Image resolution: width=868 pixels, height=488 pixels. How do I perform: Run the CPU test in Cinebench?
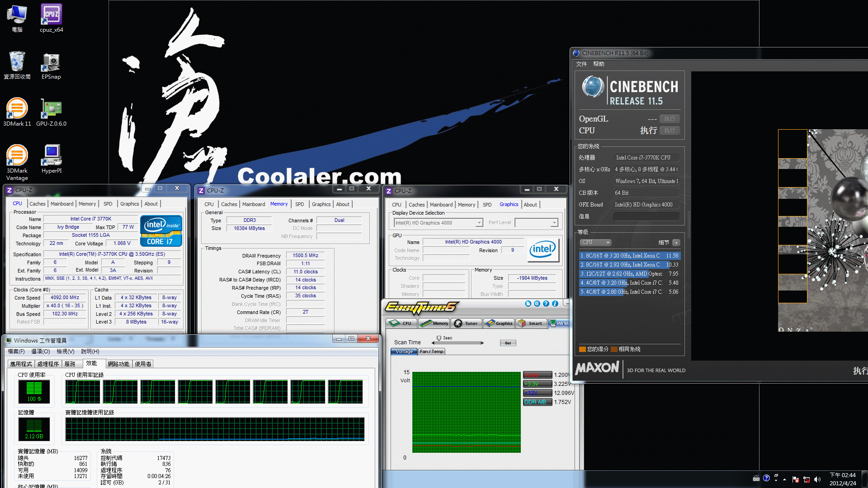pyautogui.click(x=670, y=131)
